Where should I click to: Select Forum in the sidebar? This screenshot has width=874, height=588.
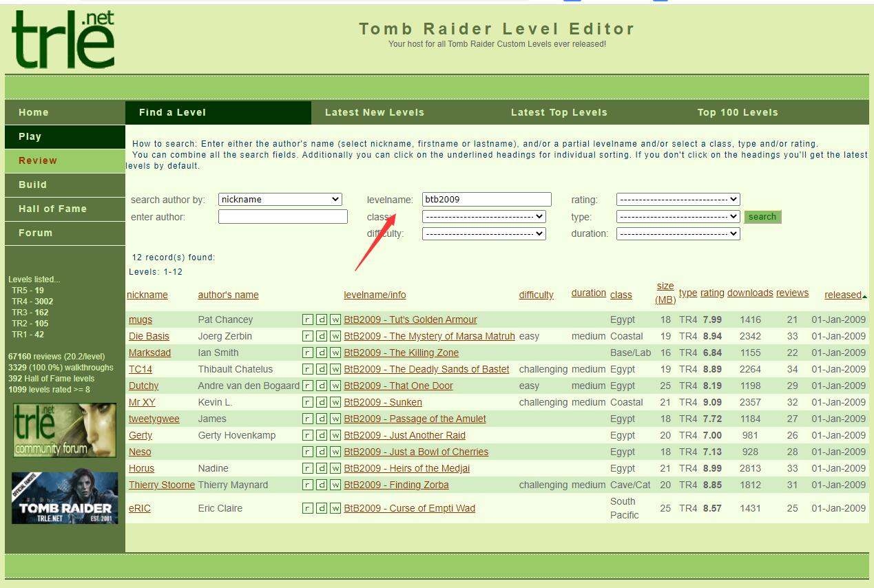click(x=65, y=233)
